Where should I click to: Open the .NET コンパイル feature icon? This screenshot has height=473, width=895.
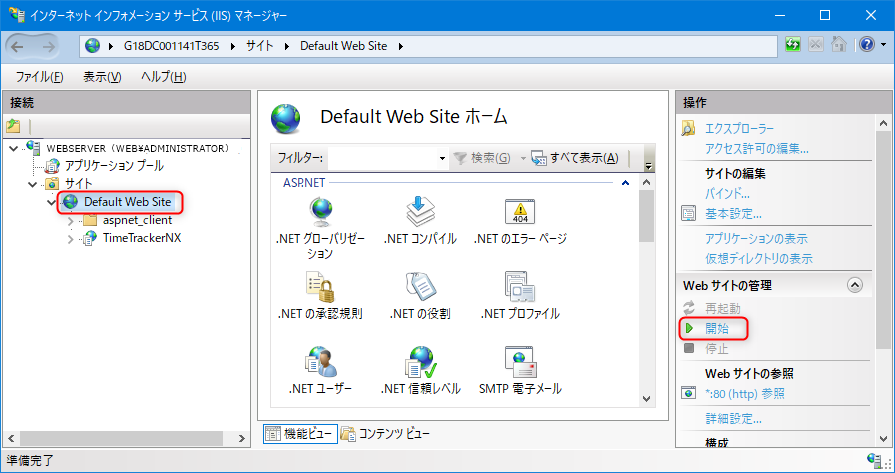(420, 212)
